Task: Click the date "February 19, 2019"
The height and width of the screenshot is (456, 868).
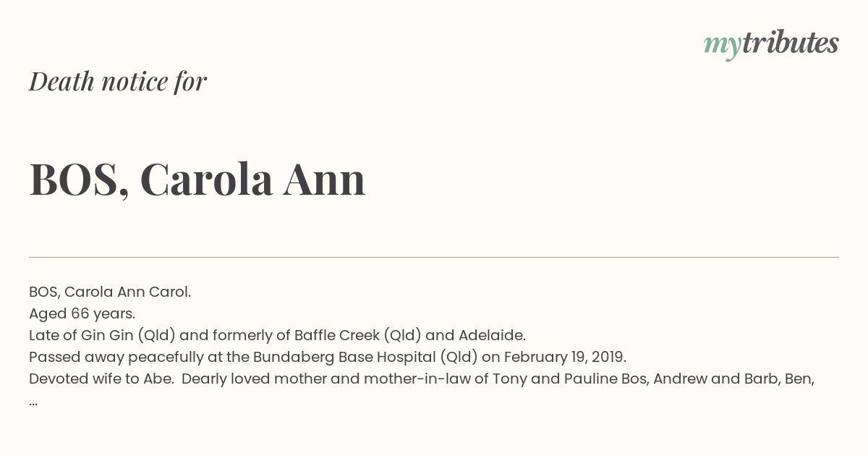Action: (x=564, y=358)
